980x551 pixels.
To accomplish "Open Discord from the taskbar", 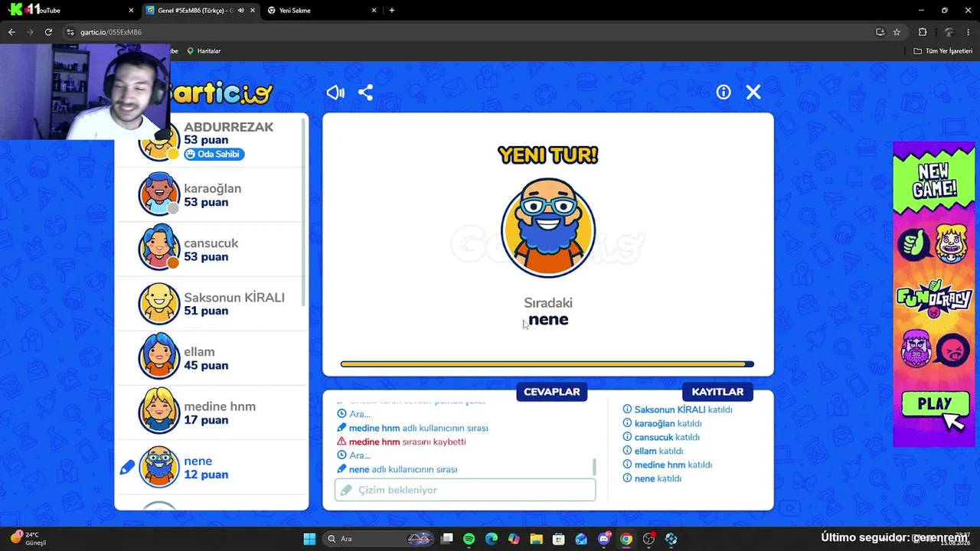I will 604,539.
